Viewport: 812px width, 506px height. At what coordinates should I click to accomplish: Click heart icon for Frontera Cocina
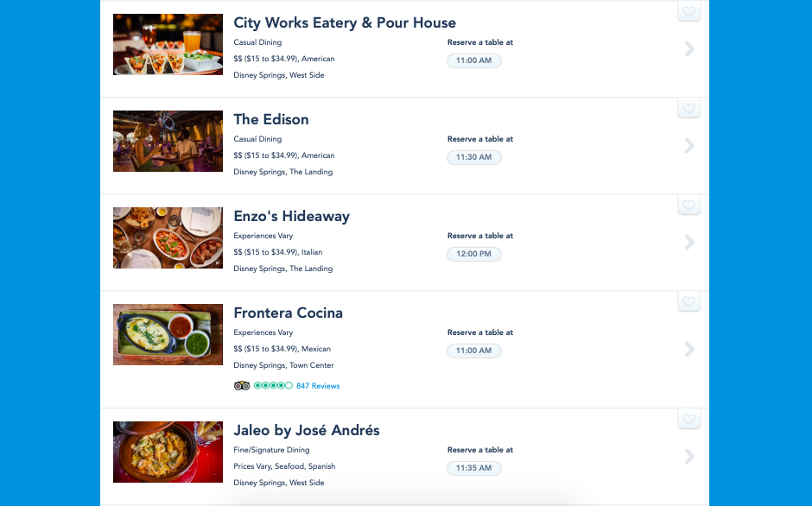point(688,301)
